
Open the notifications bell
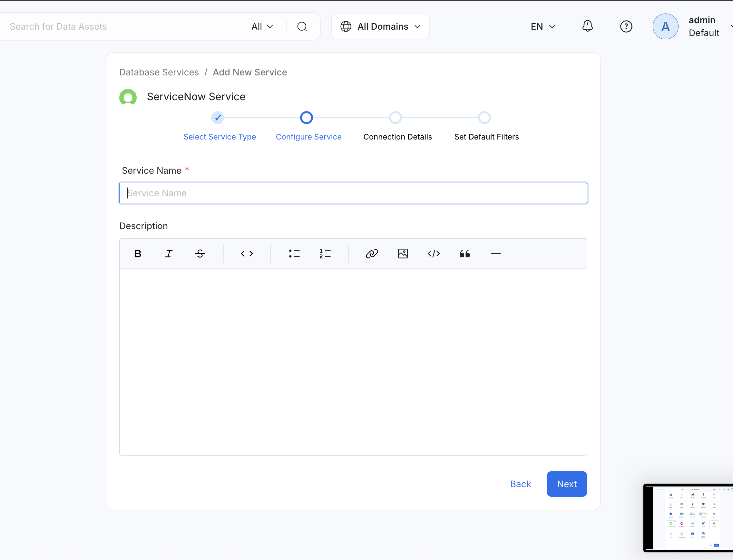[587, 26]
